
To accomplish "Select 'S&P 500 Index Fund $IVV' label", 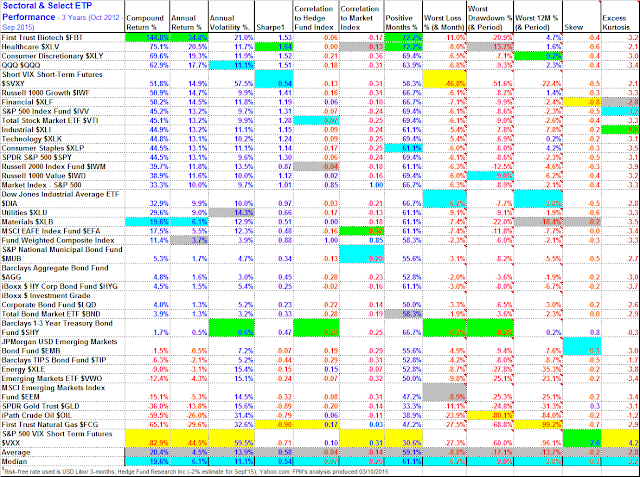I will click(x=45, y=111).
